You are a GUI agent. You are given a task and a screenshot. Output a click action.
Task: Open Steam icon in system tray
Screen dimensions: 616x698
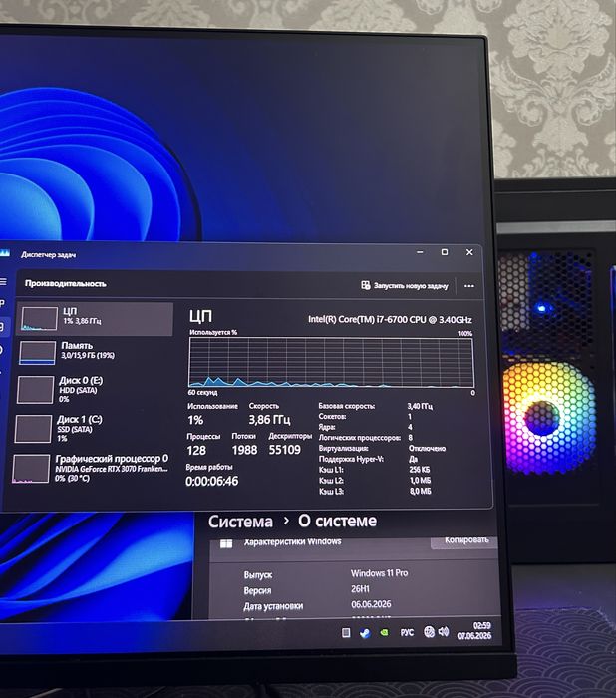(365, 633)
